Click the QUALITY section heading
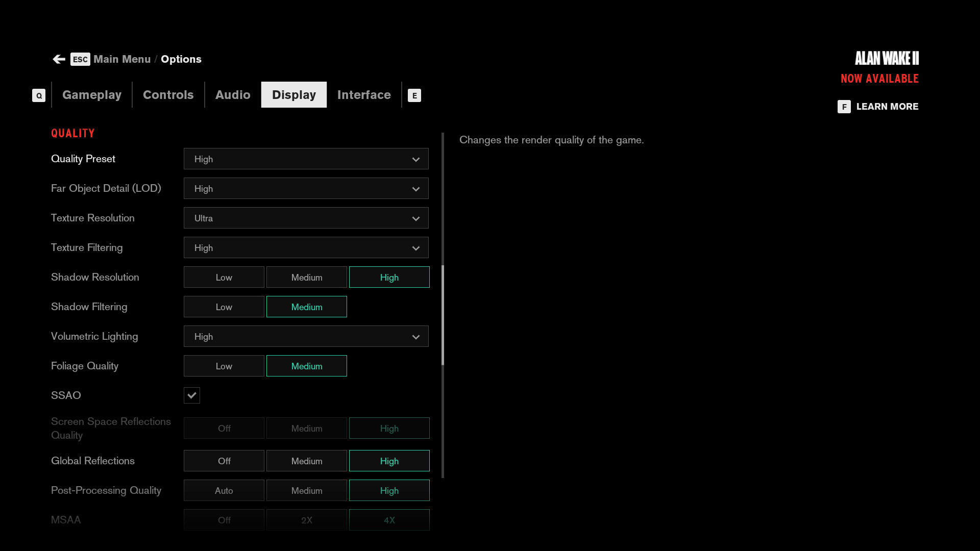This screenshot has height=551, width=980. 73,133
